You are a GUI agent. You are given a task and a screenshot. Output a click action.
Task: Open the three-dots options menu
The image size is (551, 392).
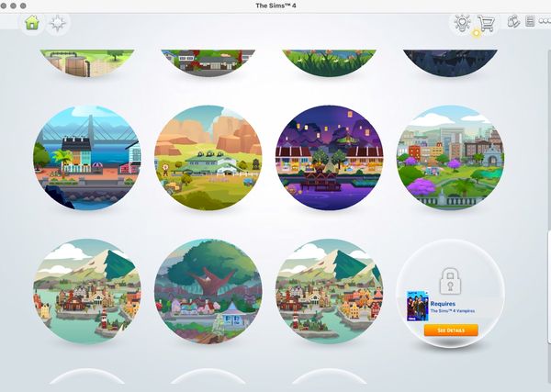point(545,22)
